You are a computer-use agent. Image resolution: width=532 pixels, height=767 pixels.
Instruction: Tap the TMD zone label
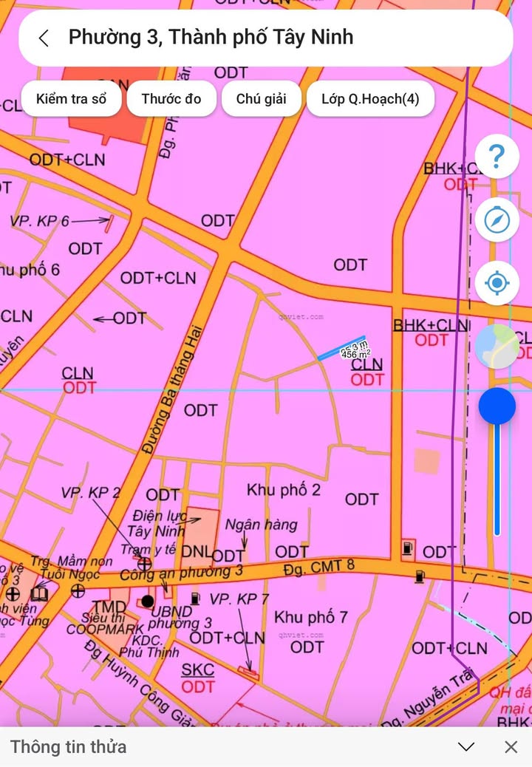click(x=109, y=607)
